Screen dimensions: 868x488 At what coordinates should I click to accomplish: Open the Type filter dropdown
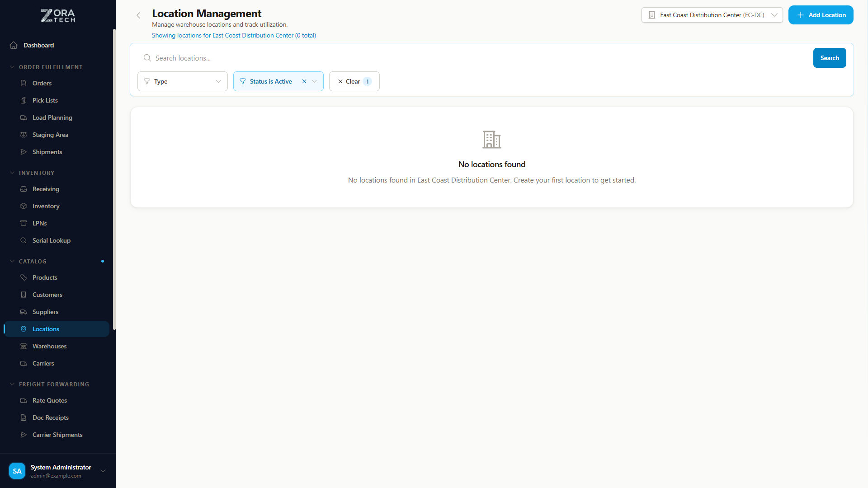pyautogui.click(x=182, y=81)
